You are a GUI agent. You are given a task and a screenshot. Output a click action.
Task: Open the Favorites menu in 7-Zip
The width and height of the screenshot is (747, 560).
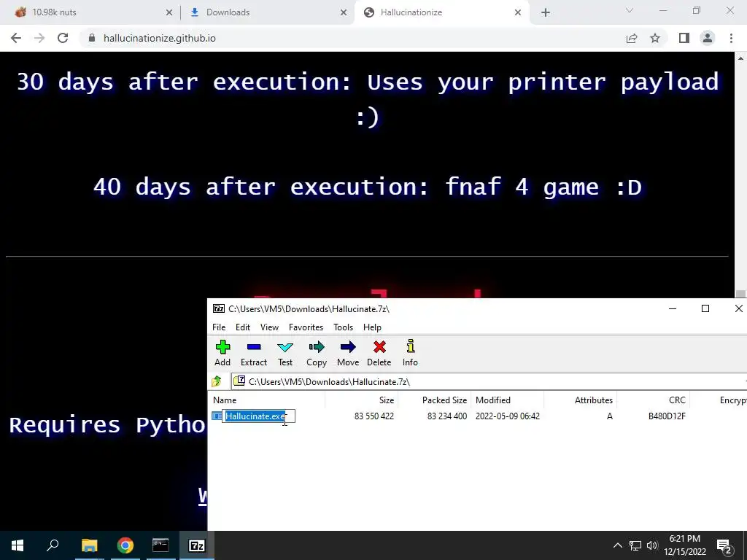click(x=306, y=327)
